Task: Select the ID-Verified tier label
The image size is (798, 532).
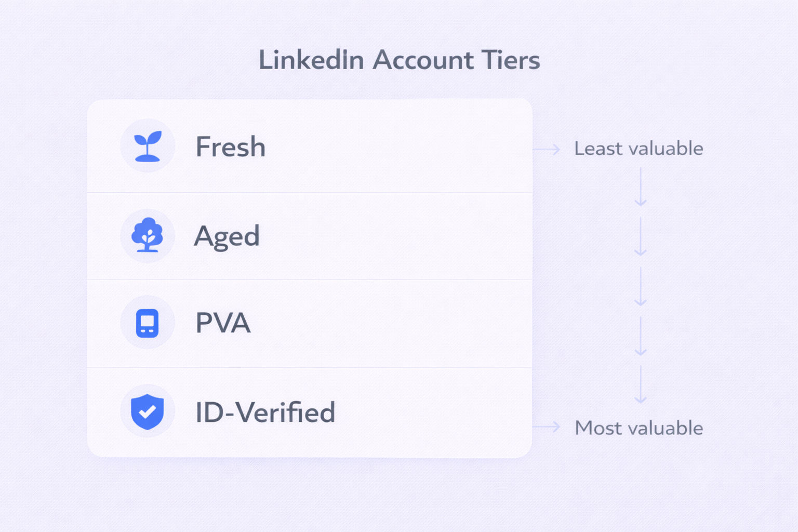Action: click(x=265, y=413)
